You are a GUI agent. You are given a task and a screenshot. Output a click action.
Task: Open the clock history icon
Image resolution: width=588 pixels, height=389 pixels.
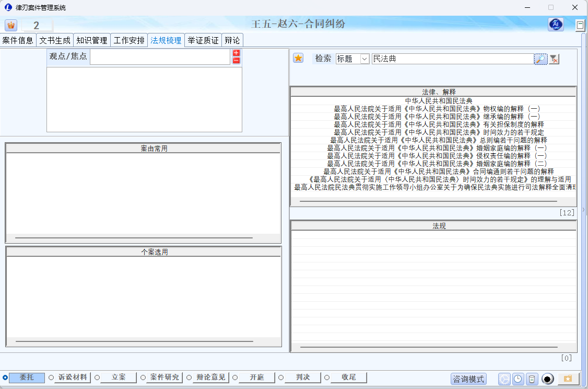(518, 379)
